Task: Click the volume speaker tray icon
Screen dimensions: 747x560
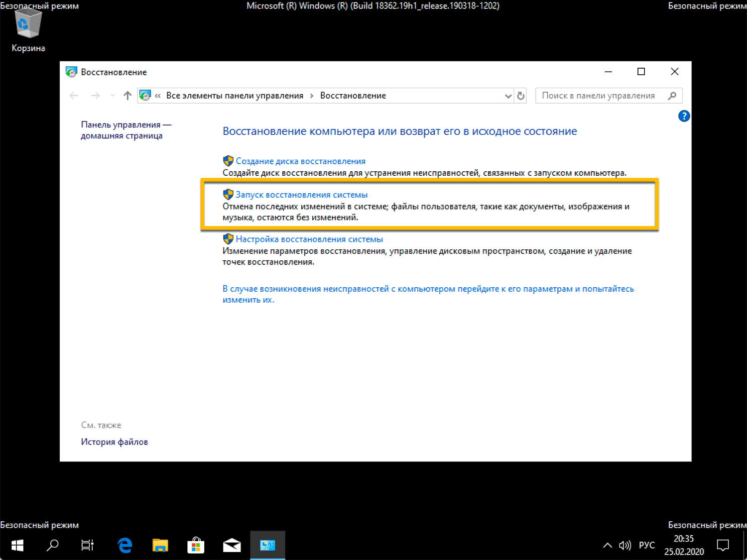Action: click(625, 546)
